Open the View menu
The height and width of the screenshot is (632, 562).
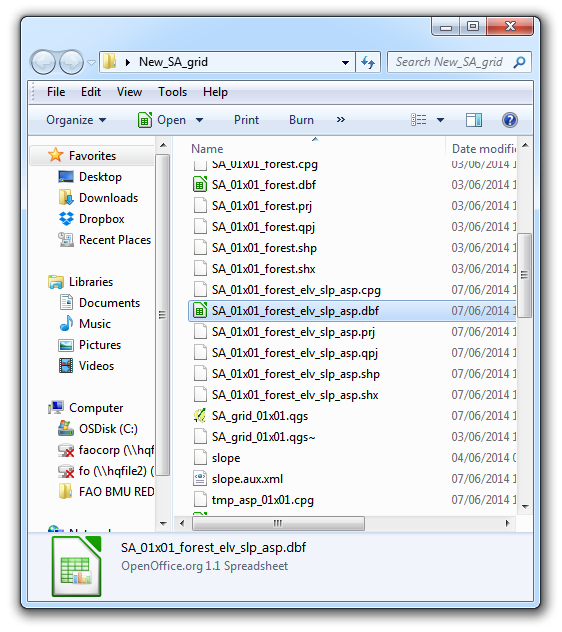click(129, 92)
